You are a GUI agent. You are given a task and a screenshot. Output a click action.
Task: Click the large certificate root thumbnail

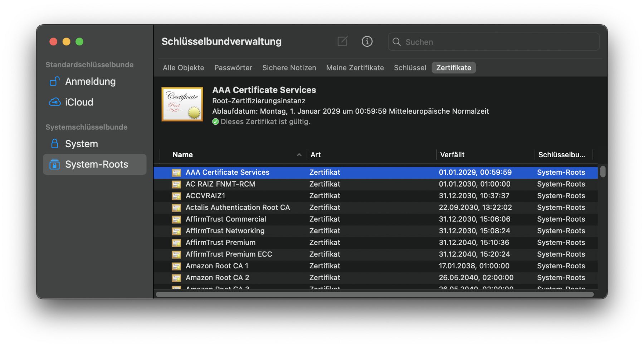[x=182, y=104]
